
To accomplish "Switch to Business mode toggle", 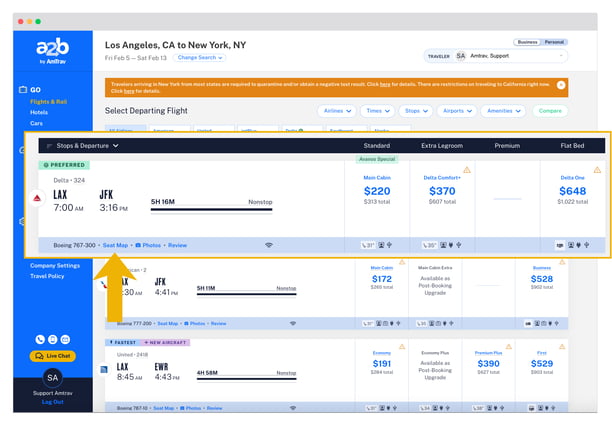I will pos(526,42).
